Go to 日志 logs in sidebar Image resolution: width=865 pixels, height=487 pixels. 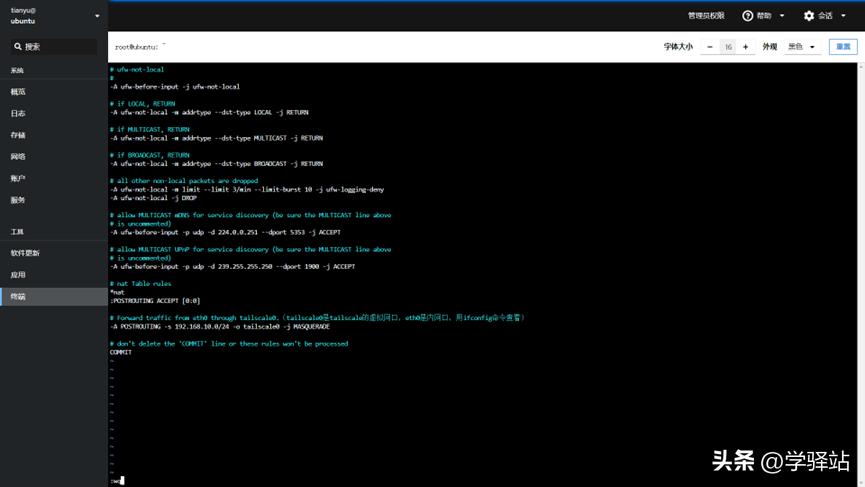pyautogui.click(x=18, y=114)
